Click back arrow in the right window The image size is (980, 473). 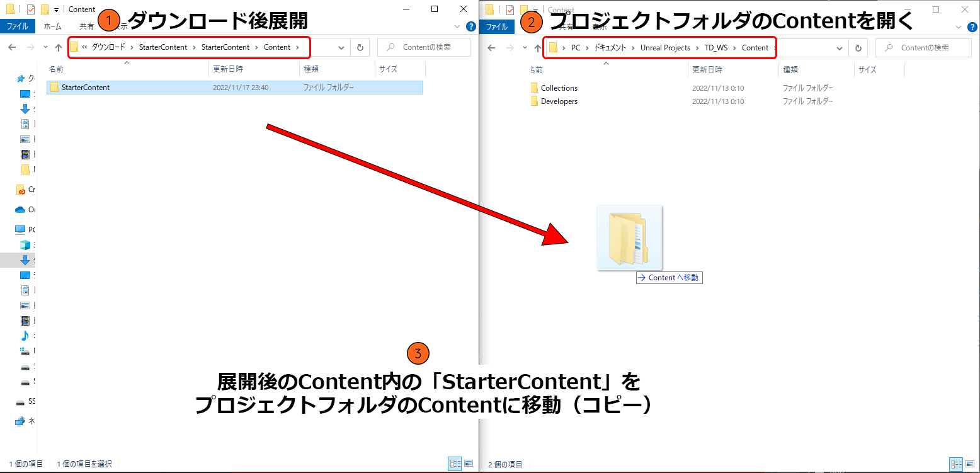[492, 48]
